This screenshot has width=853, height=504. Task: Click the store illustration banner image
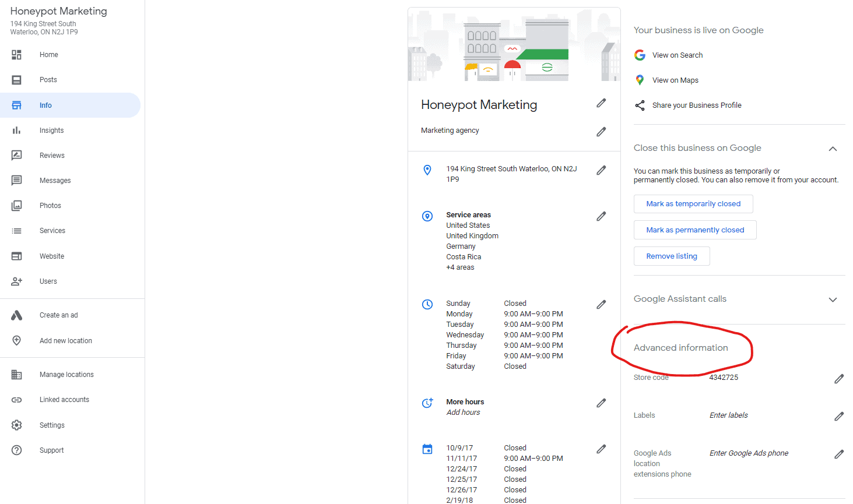click(x=514, y=44)
